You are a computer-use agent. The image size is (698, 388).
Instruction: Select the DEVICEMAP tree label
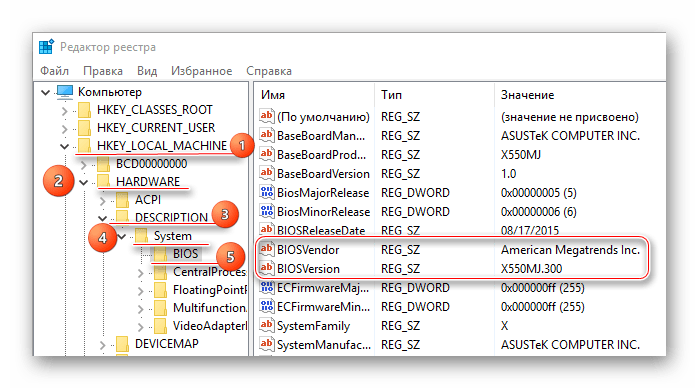[166, 344]
